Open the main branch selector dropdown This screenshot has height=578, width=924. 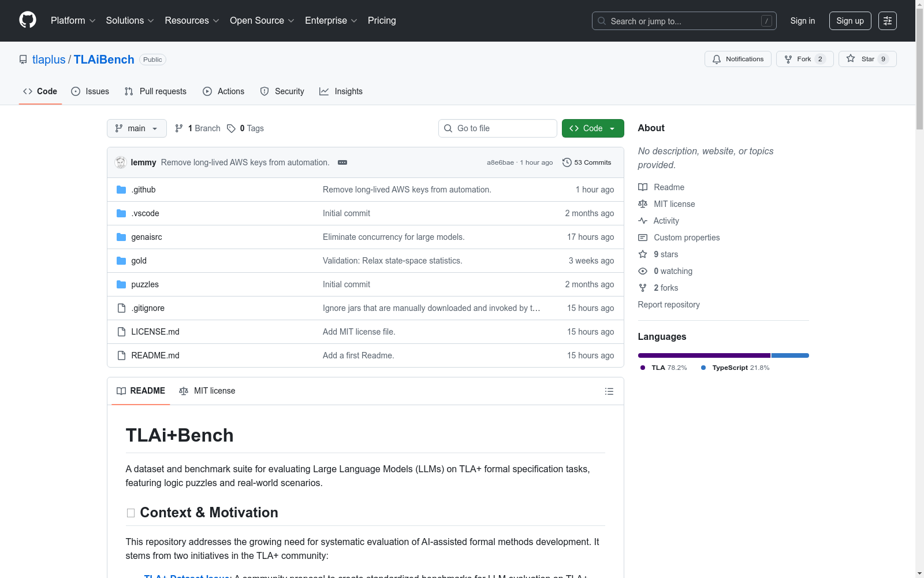(x=137, y=128)
